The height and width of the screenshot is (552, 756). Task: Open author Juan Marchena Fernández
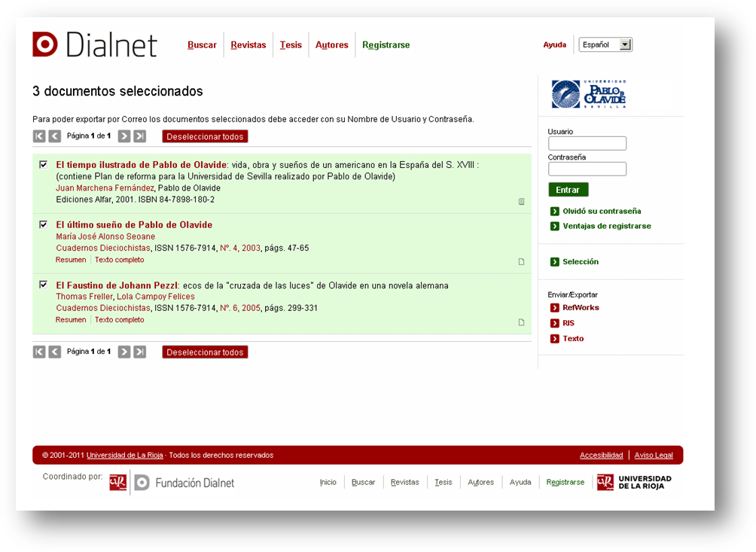click(105, 188)
